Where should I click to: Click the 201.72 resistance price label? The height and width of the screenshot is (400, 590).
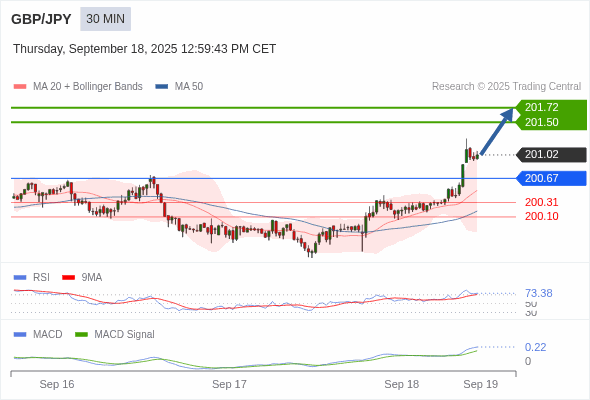pyautogui.click(x=541, y=107)
